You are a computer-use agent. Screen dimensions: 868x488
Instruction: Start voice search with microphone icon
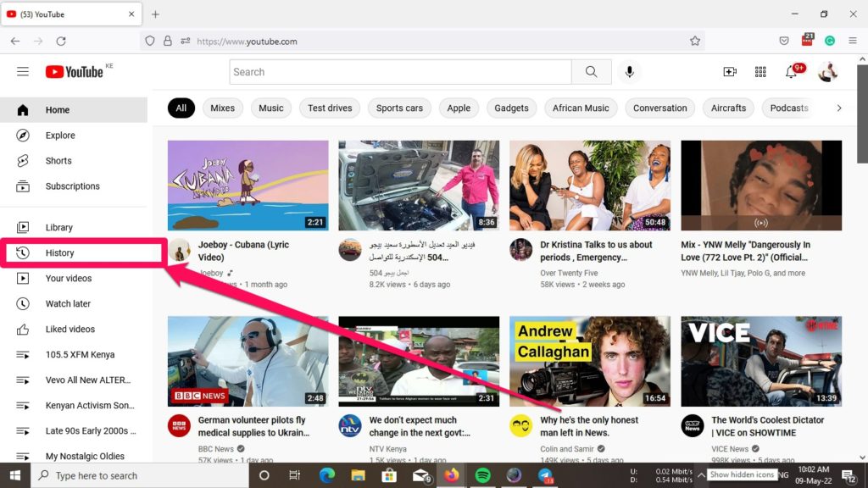tap(630, 72)
